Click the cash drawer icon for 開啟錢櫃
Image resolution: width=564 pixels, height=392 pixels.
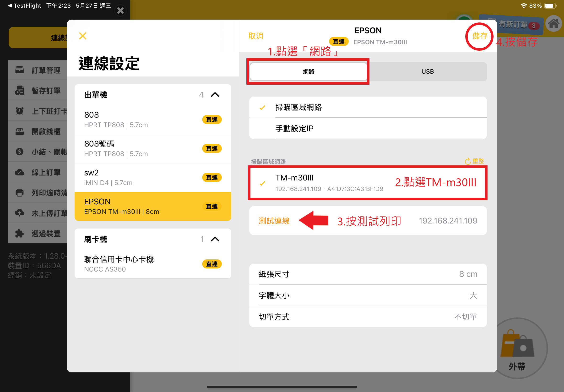click(20, 132)
